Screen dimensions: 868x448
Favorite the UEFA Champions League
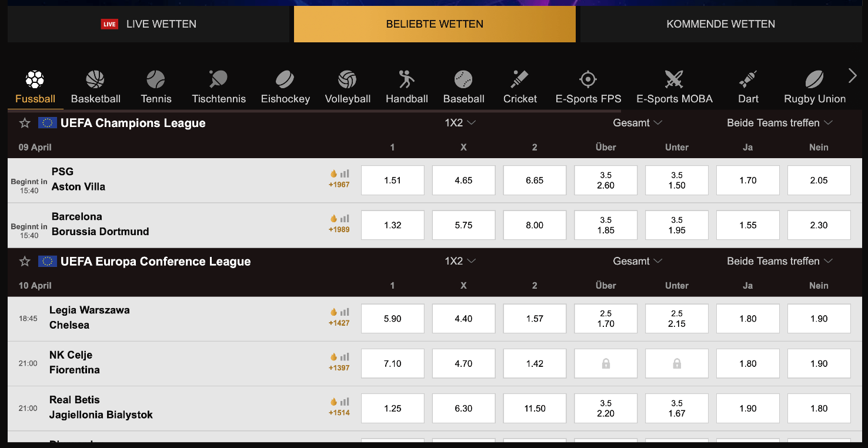point(24,123)
